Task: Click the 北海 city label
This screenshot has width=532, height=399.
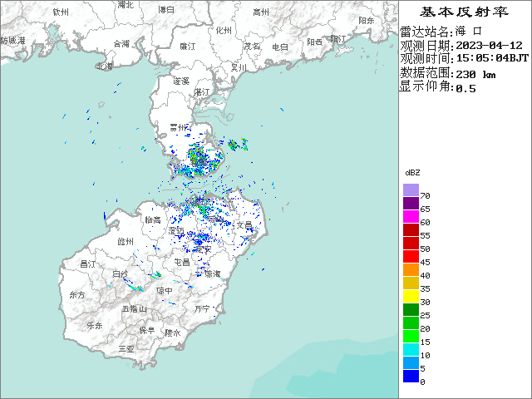Action: pos(104,66)
